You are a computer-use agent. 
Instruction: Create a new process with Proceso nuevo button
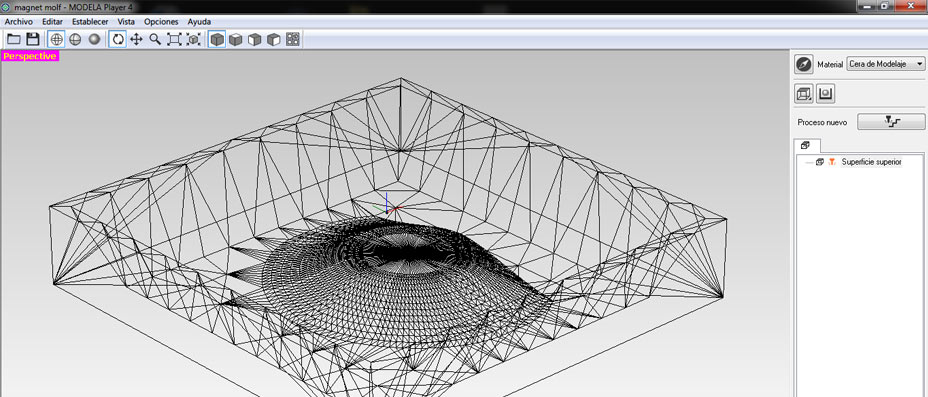pos(891,121)
